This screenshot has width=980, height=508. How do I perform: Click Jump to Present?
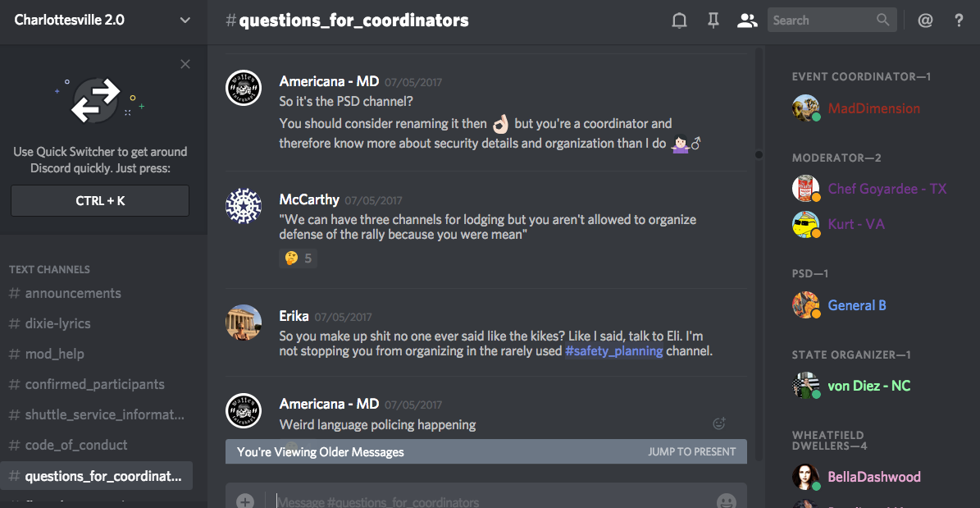coord(691,451)
